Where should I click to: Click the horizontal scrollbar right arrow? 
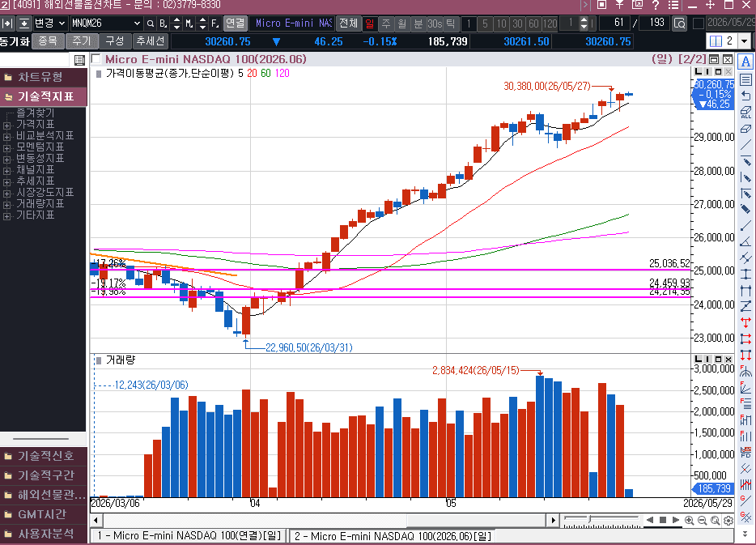[x=553, y=521]
